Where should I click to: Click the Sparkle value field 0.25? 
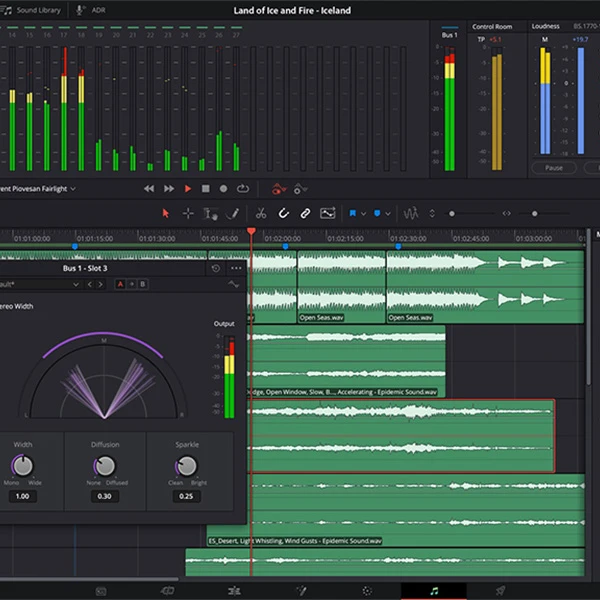point(186,496)
